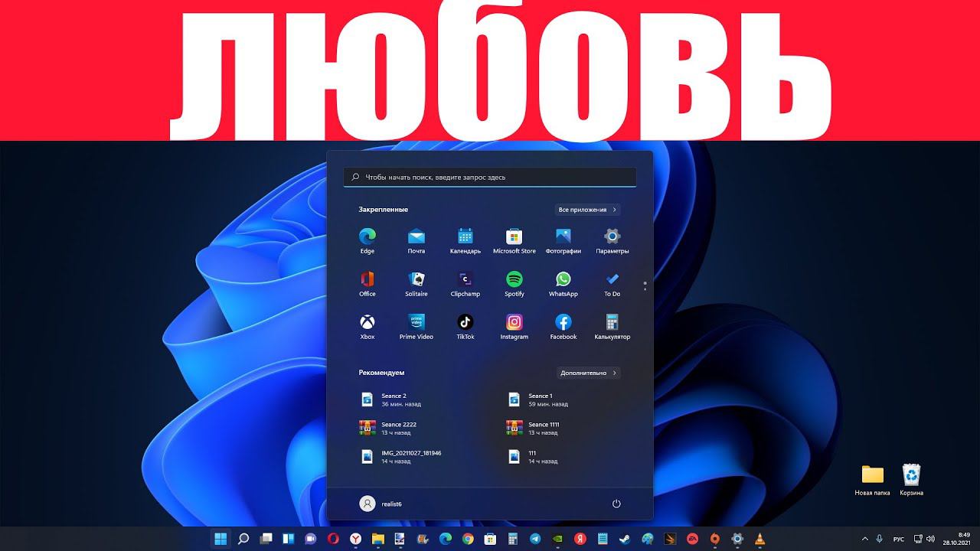Open the taskbar Settings gear

coord(737,539)
